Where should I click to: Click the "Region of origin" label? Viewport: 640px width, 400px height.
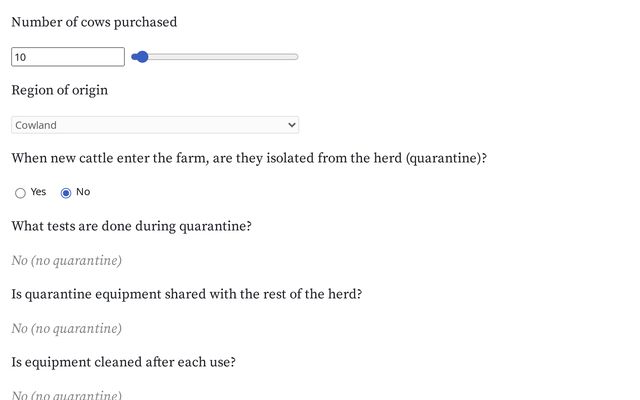pos(59,90)
